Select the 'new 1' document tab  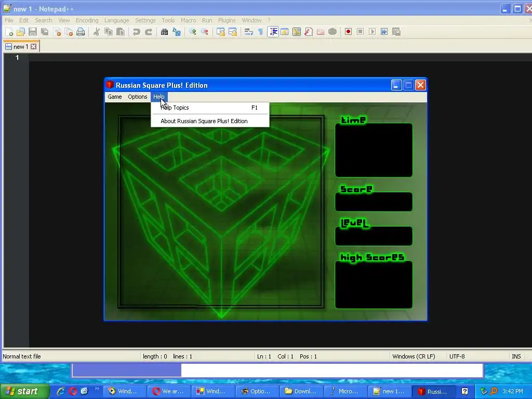(x=20, y=47)
